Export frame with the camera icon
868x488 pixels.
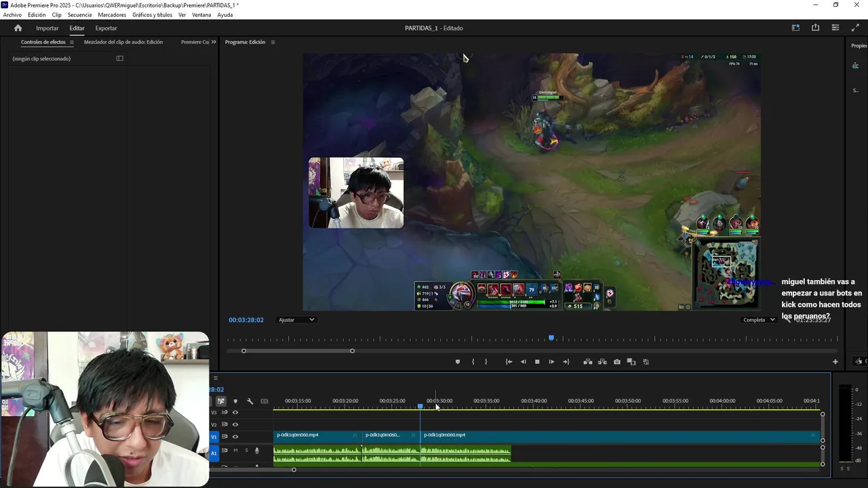[x=616, y=362]
